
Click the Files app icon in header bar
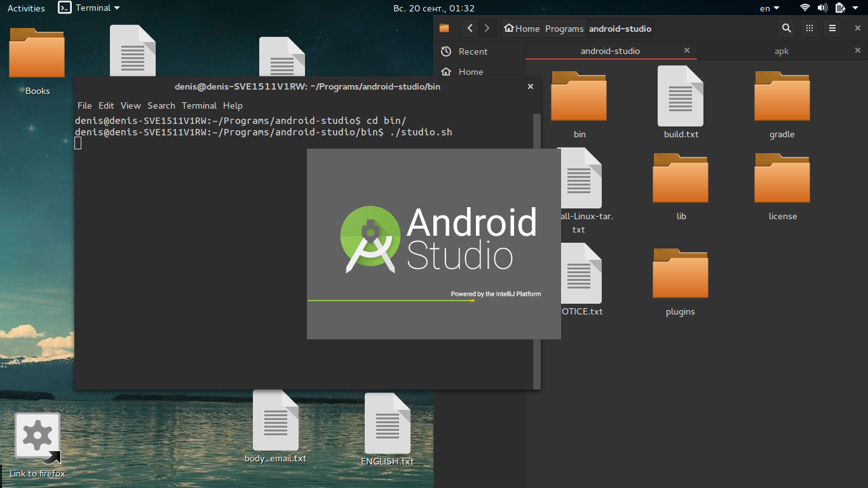point(444,28)
